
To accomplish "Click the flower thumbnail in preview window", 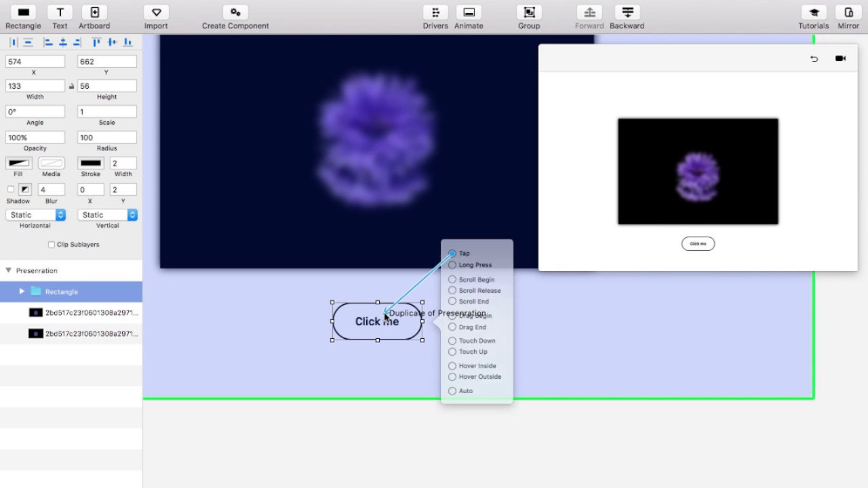I will point(698,171).
